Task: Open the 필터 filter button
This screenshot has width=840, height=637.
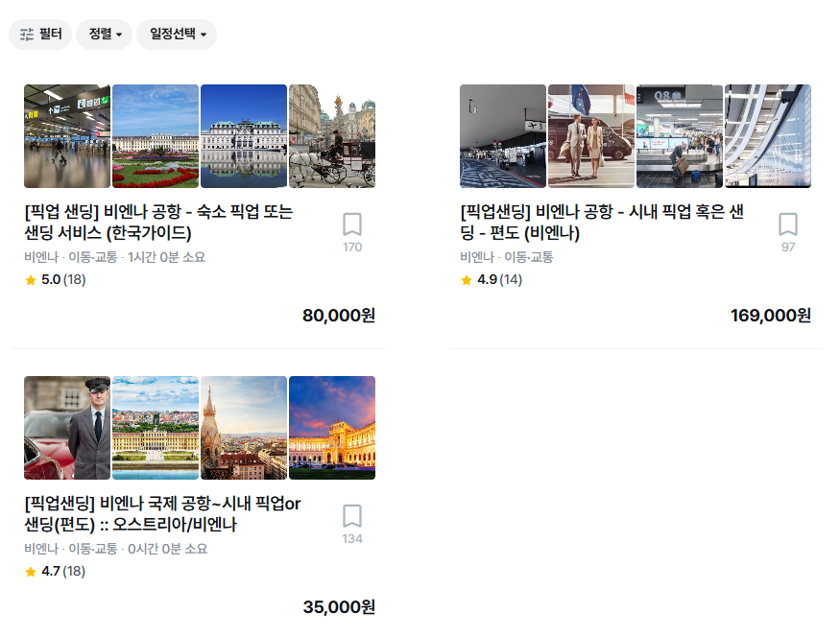Action: 40,35
